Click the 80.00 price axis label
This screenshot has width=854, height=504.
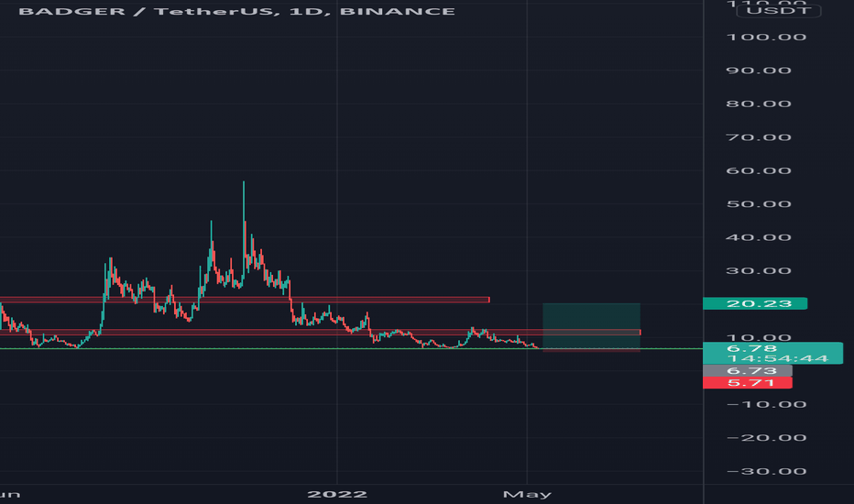pos(758,104)
